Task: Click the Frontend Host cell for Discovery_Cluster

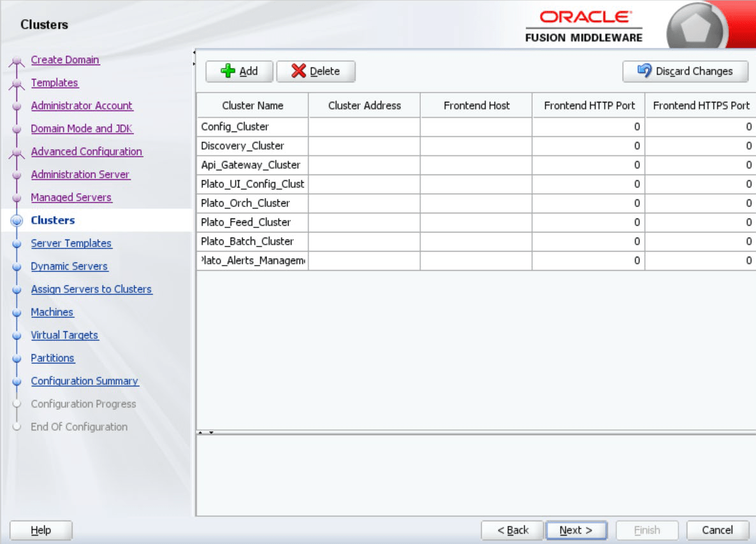Action: pos(476,146)
